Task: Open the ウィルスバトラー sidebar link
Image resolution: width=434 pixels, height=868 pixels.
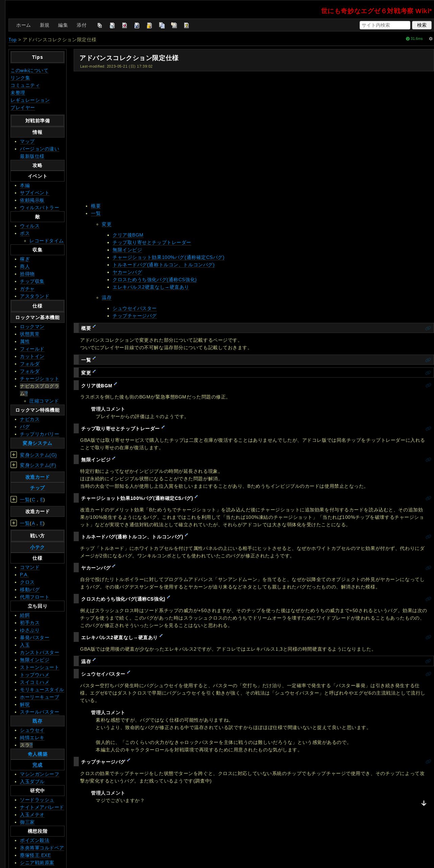Action: click(x=40, y=208)
